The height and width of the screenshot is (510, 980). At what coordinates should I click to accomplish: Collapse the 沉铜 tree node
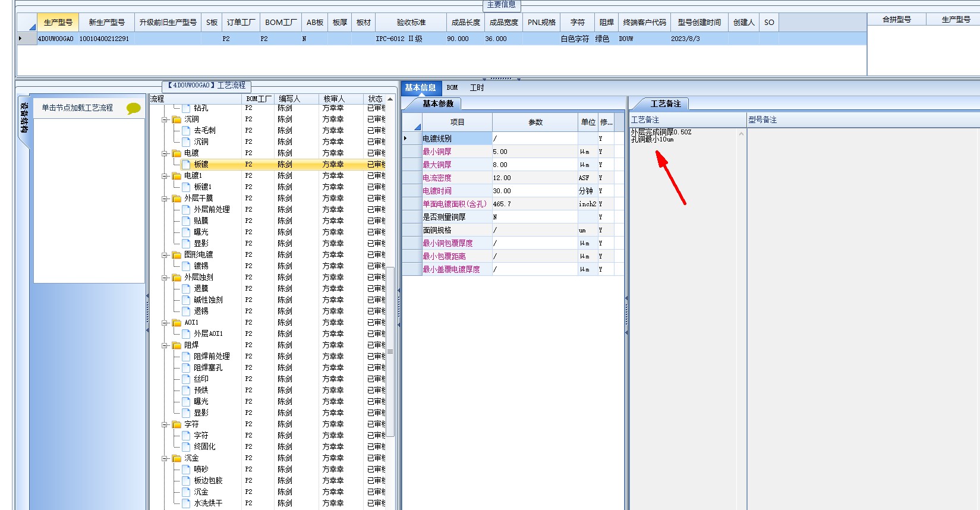[165, 119]
